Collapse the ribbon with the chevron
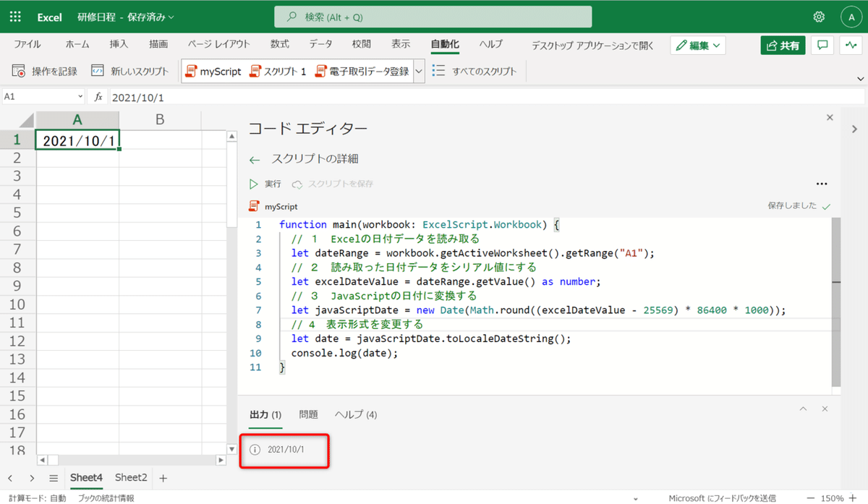 click(x=861, y=78)
